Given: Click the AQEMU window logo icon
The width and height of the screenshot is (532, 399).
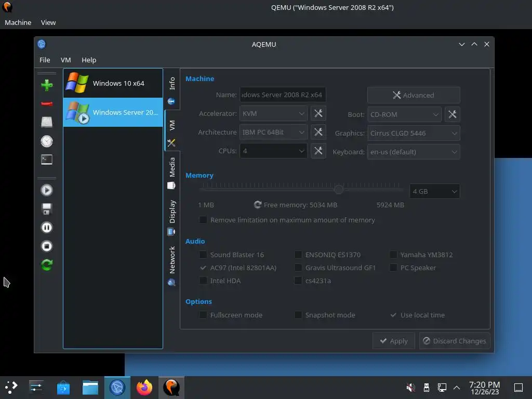Looking at the screenshot, I should 42,44.
